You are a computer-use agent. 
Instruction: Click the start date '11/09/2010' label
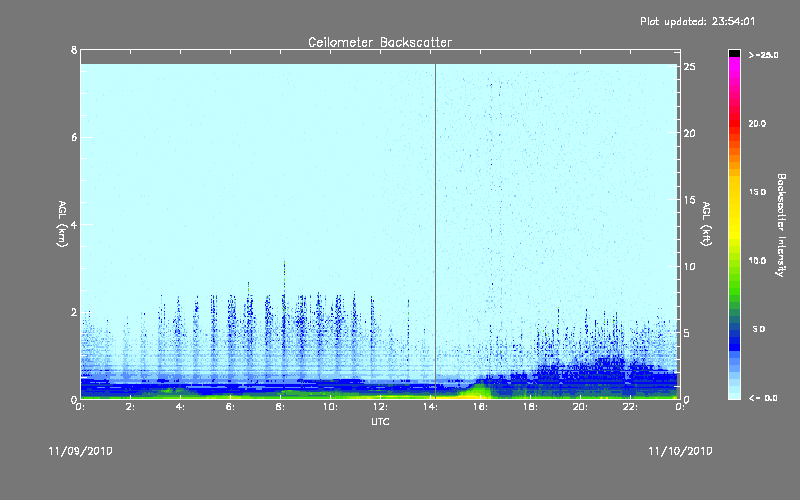[x=80, y=451]
